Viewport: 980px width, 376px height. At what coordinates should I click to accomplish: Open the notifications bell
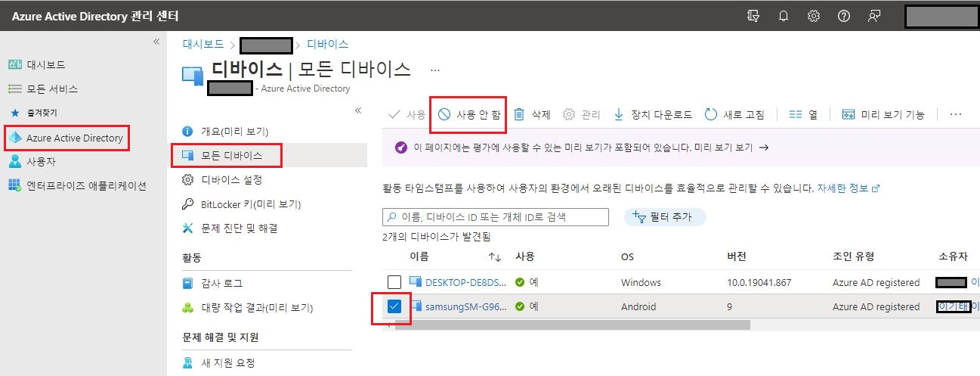(x=784, y=16)
